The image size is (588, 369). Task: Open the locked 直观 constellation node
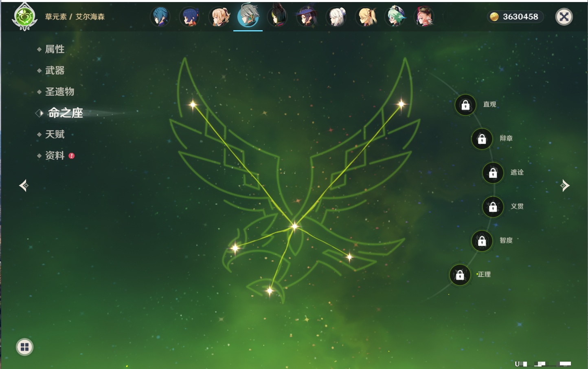click(465, 105)
